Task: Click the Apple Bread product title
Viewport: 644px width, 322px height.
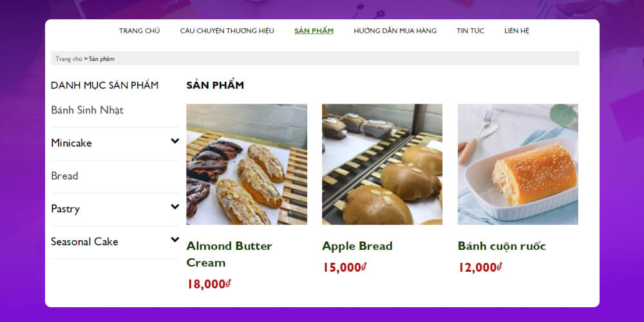Action: [x=357, y=247]
